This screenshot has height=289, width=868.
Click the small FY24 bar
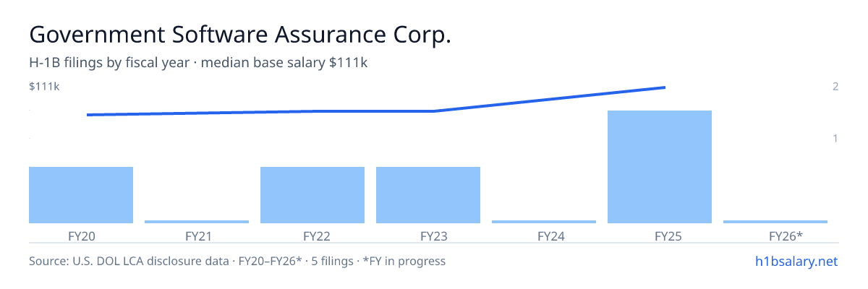click(544, 222)
